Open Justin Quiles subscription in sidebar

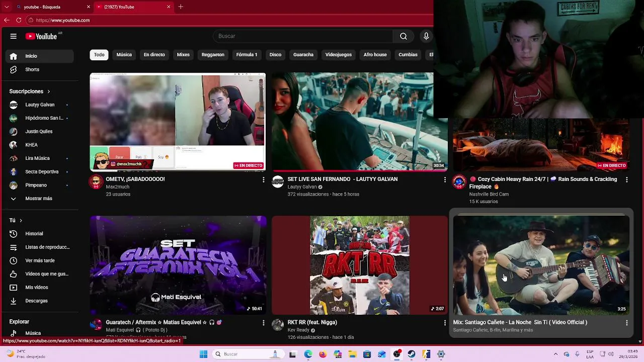tap(40, 132)
